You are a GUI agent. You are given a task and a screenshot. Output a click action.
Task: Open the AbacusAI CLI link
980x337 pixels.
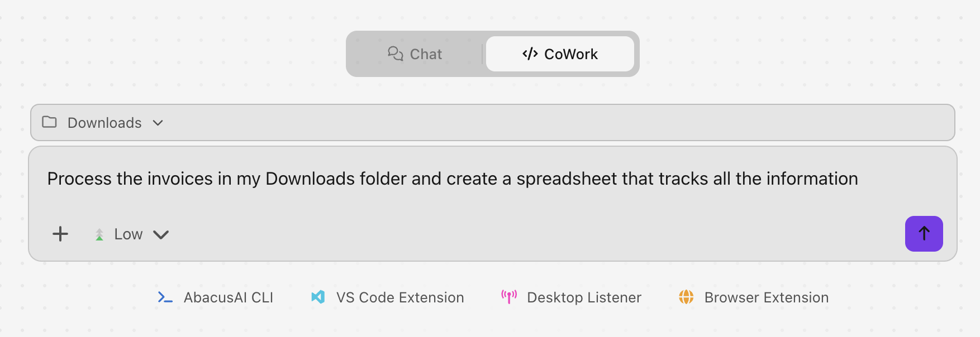pyautogui.click(x=228, y=297)
